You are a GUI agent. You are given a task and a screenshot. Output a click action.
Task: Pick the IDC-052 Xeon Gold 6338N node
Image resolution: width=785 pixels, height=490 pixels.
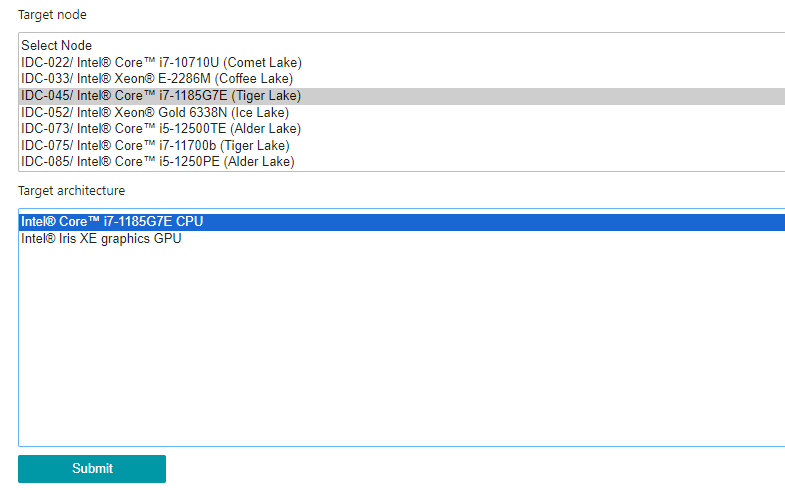coord(155,112)
